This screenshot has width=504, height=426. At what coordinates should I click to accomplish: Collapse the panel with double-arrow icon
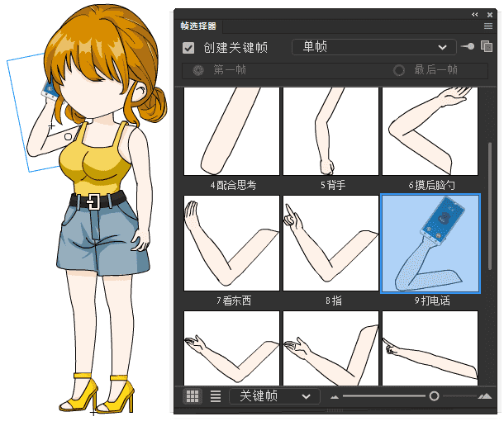pos(474,15)
